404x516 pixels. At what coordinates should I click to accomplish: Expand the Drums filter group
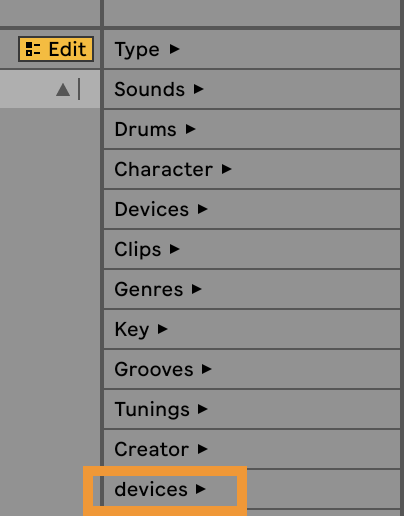252,129
